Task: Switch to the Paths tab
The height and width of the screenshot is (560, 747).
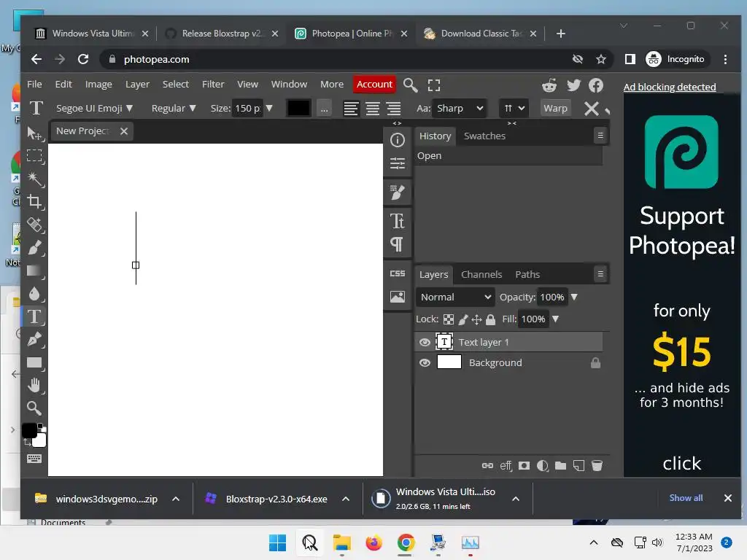Action: (527, 275)
